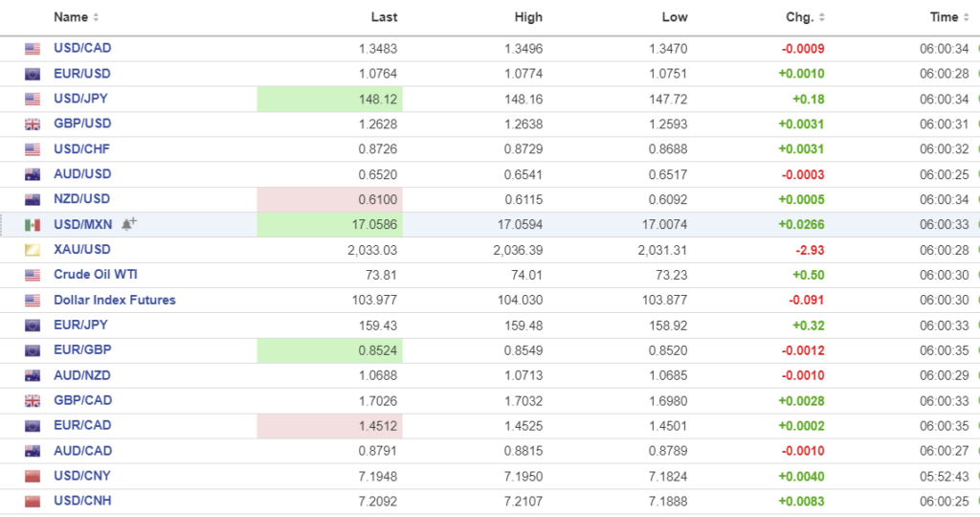This screenshot has height=517, width=980.
Task: Click the High column header
Action: point(527,17)
